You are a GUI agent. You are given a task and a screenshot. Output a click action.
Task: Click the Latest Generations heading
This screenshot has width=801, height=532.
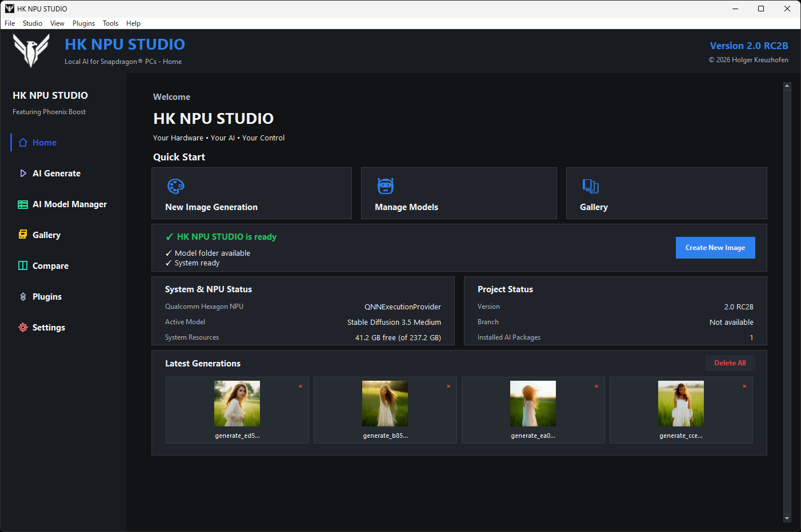(203, 364)
